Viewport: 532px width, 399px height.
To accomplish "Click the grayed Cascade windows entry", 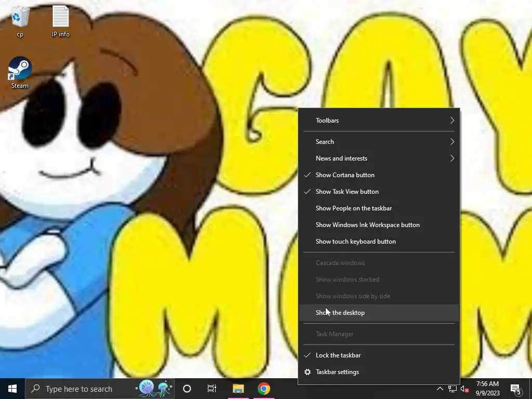I will 379,263.
